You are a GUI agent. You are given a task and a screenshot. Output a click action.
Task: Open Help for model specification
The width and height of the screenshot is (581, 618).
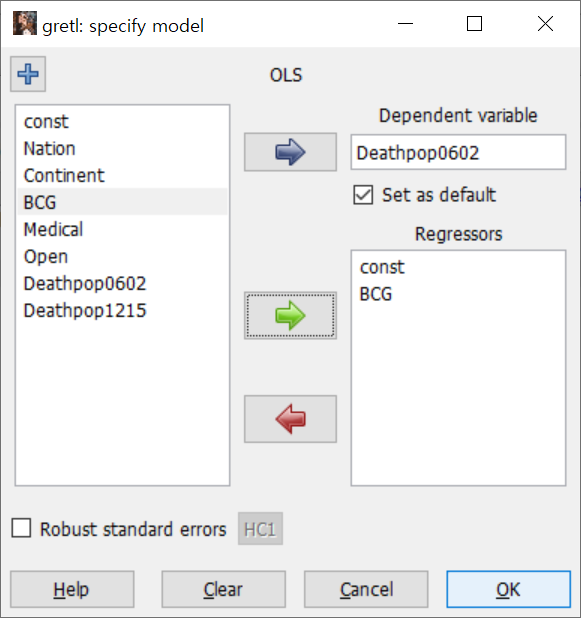72,589
